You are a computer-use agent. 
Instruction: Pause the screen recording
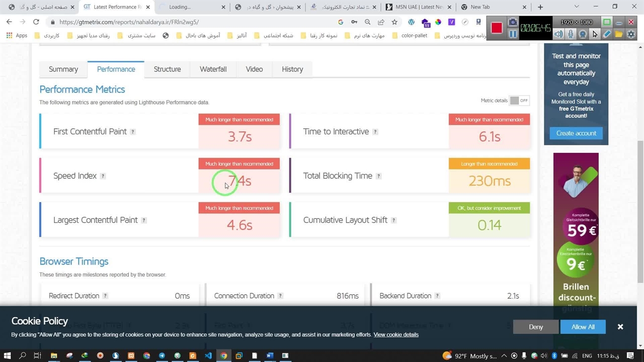click(513, 34)
